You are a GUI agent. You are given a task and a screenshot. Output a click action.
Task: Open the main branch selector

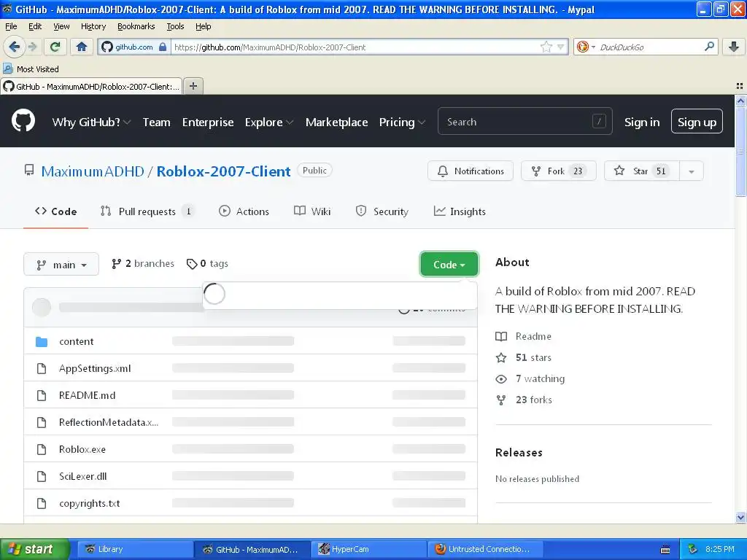click(x=61, y=264)
